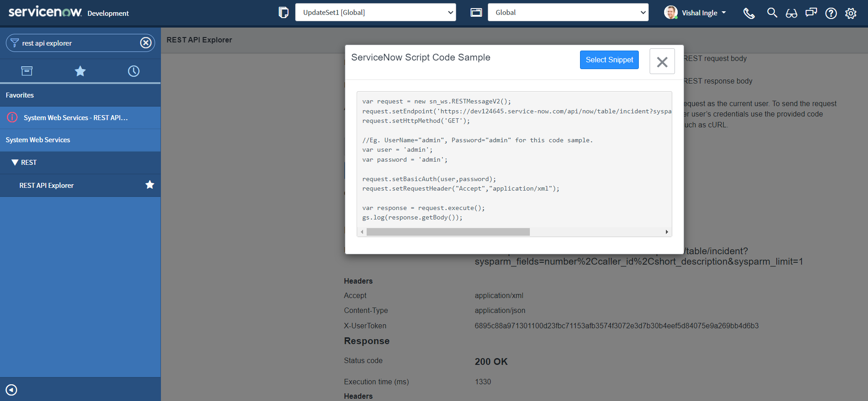Click the scrollbar right arrow in code box
This screenshot has height=401, width=868.
[667, 232]
